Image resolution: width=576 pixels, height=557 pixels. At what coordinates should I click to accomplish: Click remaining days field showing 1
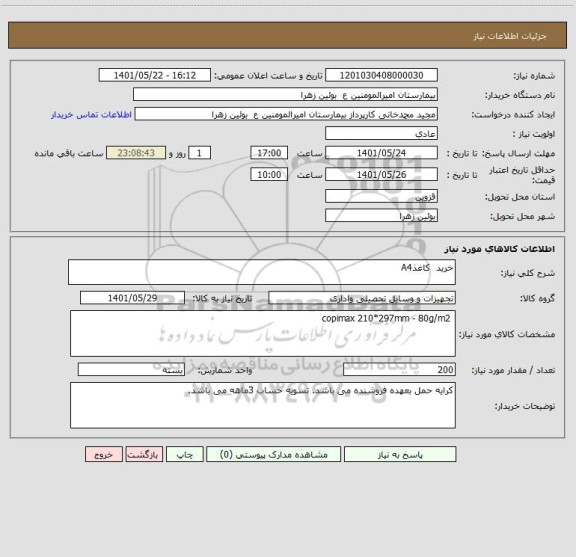point(199,153)
